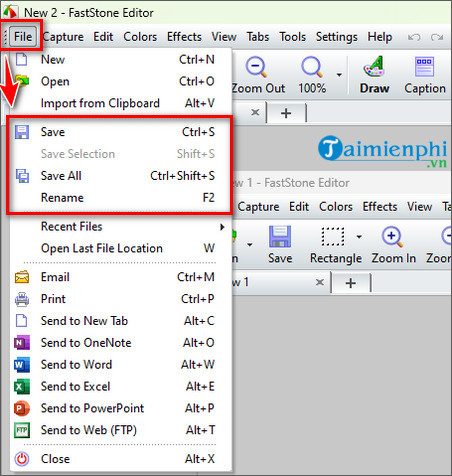Open the Capture menu in menu bar
This screenshot has height=476, width=452.
[x=63, y=37]
